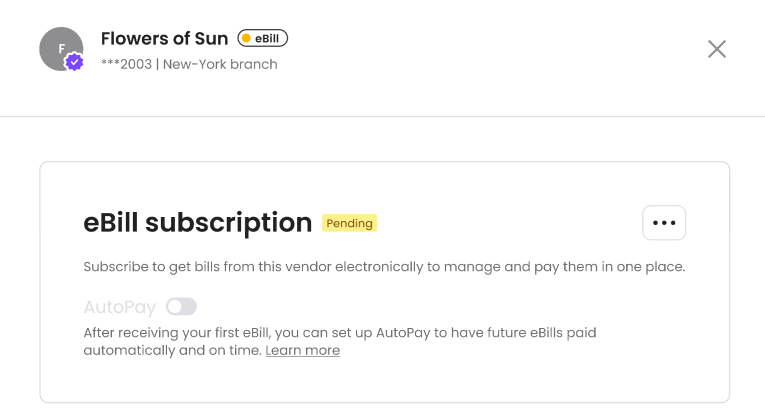Click the greyed-out AutoPay label
This screenshot has width=765, height=418.
[119, 306]
